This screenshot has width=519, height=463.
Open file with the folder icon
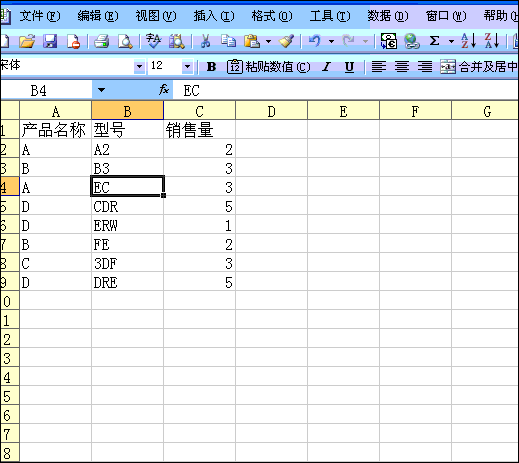point(27,41)
